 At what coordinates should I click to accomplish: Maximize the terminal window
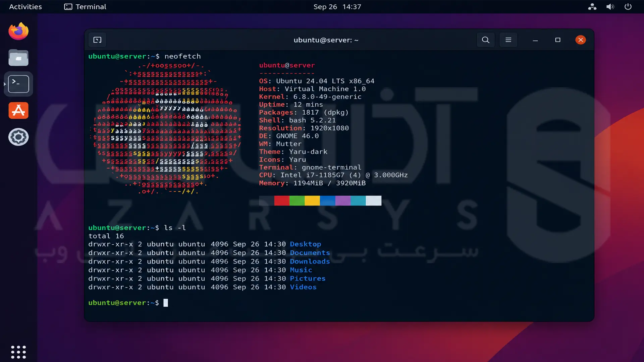(x=557, y=40)
